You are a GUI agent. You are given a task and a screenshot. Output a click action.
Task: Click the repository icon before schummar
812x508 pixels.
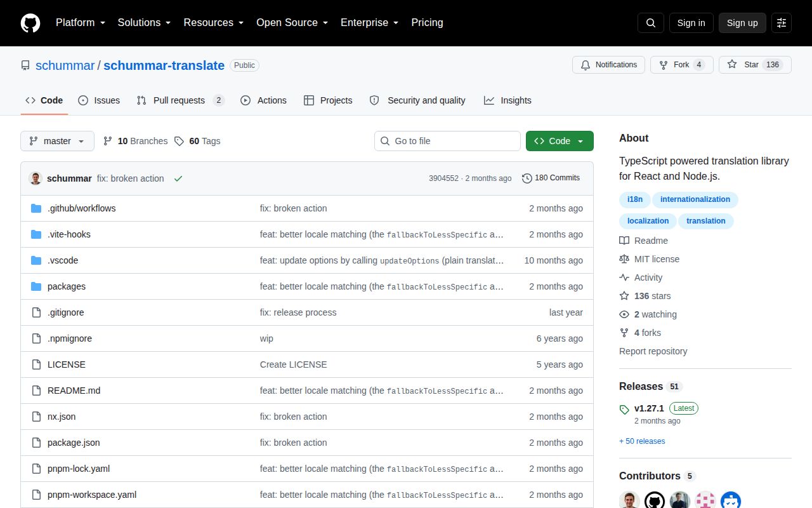pyautogui.click(x=25, y=65)
